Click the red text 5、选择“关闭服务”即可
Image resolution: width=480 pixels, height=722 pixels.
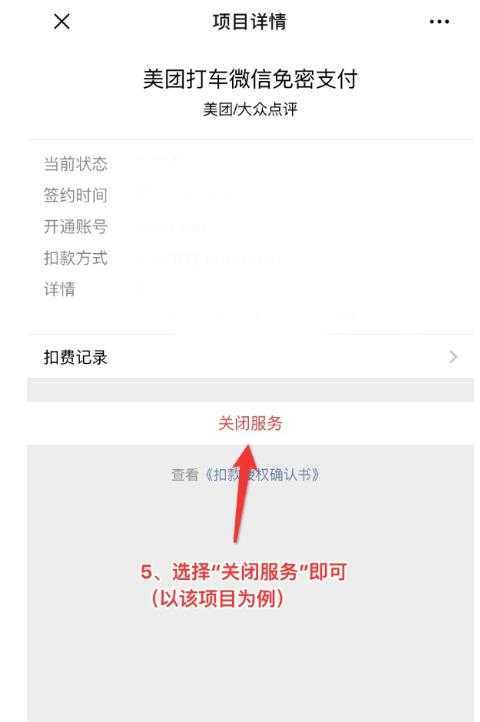(244, 572)
